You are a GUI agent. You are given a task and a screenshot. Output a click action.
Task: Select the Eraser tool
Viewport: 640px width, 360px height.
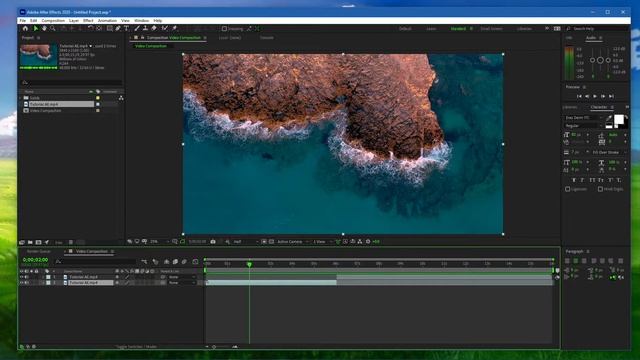[x=154, y=29]
